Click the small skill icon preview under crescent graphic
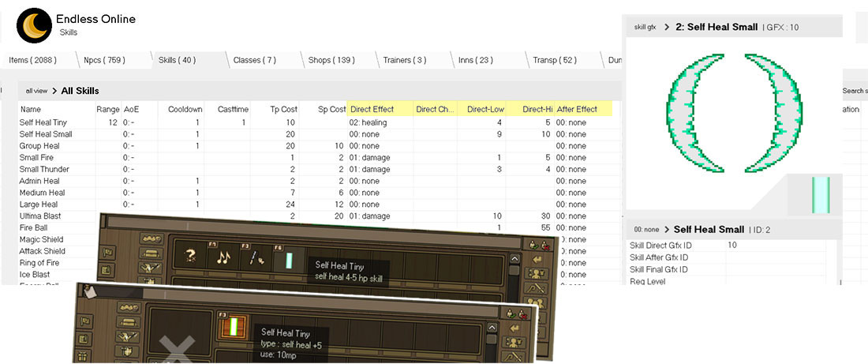This screenshot has width=868, height=364. (x=820, y=194)
